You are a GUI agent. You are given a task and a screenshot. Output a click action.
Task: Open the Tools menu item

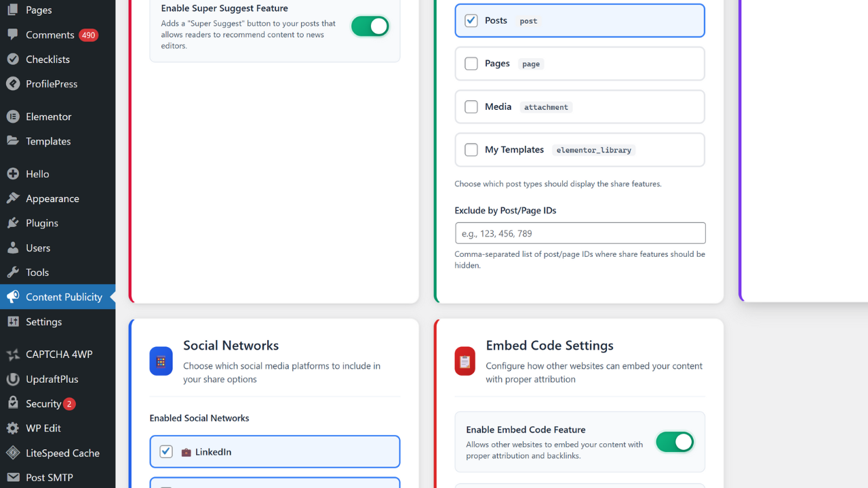[58, 272]
